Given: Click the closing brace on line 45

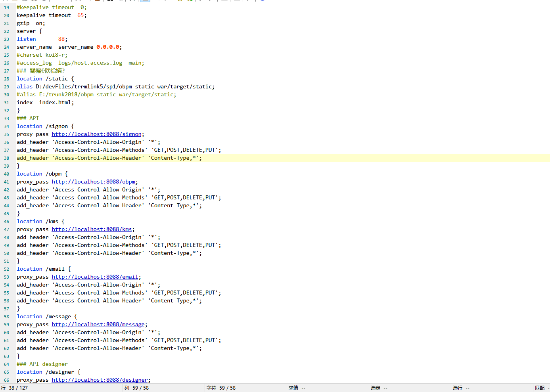Looking at the screenshot, I should click(18, 214).
